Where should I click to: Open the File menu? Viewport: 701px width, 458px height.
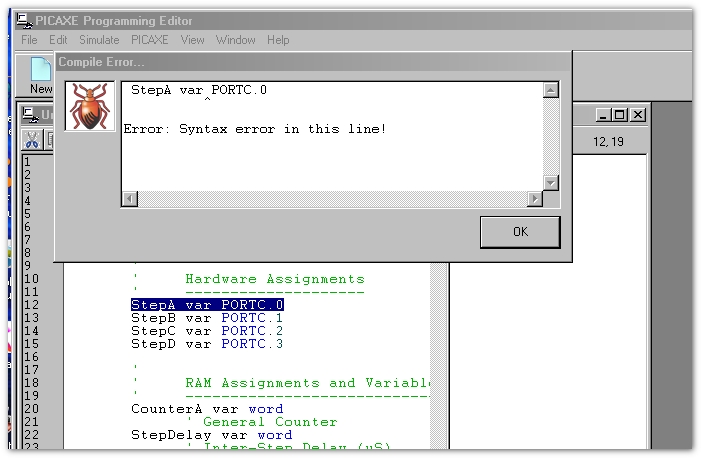click(x=29, y=40)
